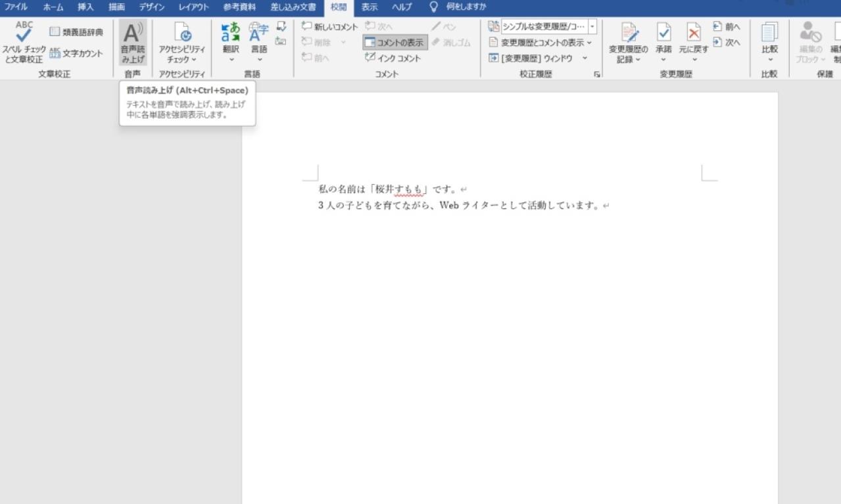Click the 承諾 accept icon
Image resolution: width=841 pixels, height=504 pixels.
(x=663, y=32)
